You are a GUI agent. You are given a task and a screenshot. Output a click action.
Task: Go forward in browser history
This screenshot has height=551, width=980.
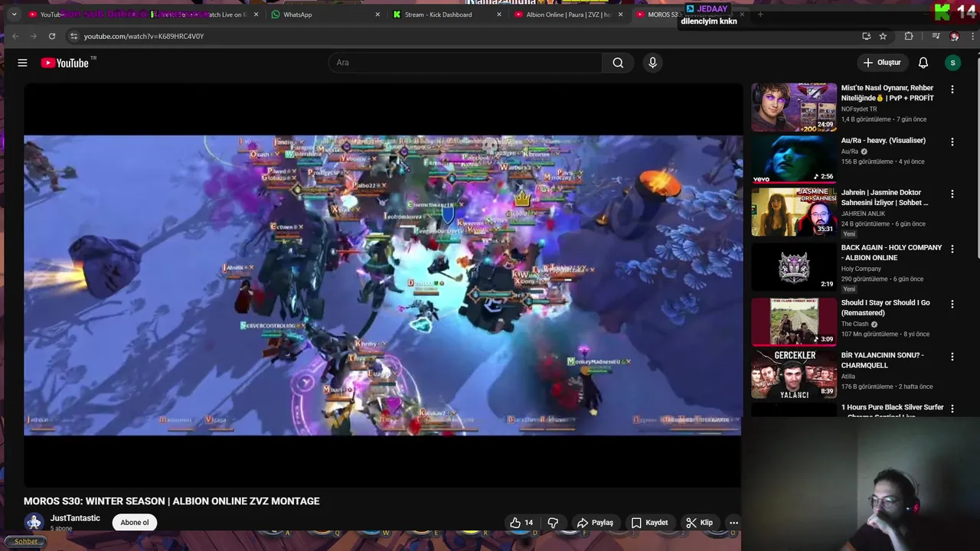coord(33,36)
